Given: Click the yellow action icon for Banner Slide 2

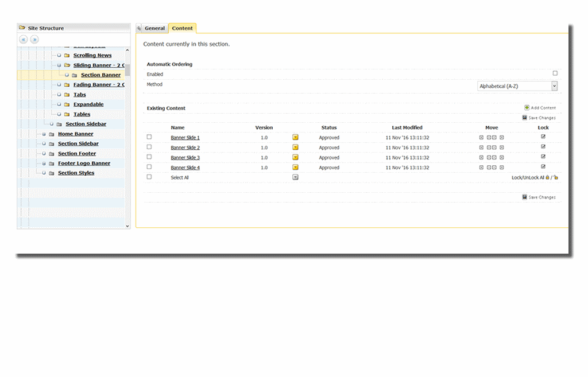Looking at the screenshot, I should [x=295, y=147].
